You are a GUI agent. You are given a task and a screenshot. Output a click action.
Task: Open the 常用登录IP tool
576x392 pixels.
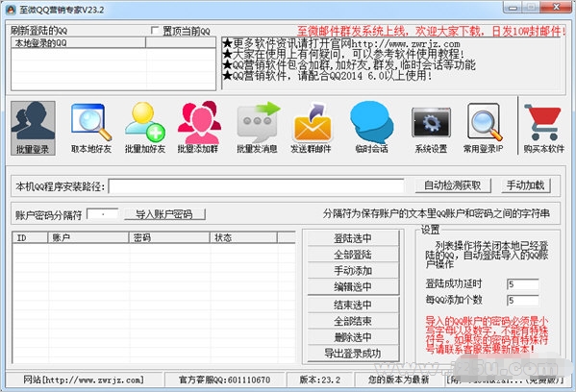click(x=483, y=128)
